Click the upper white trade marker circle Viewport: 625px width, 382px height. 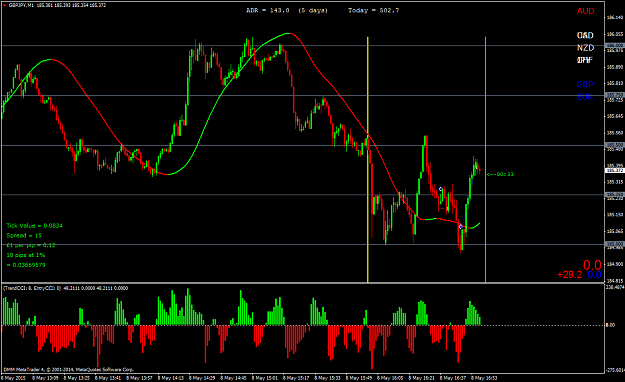coord(440,189)
